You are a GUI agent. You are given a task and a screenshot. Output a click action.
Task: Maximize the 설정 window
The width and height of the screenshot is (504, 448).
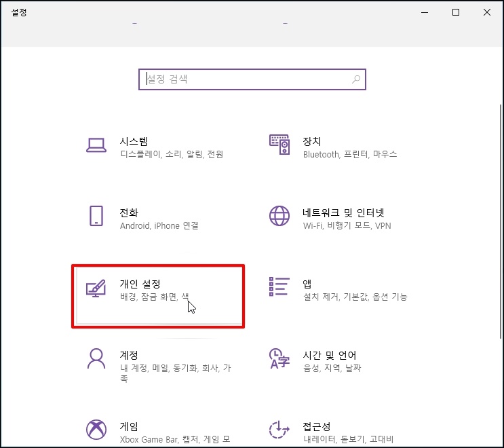click(455, 12)
